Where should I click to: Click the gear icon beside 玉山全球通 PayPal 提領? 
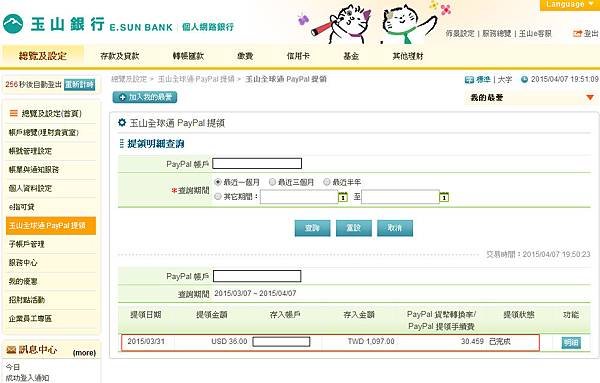click(x=122, y=122)
